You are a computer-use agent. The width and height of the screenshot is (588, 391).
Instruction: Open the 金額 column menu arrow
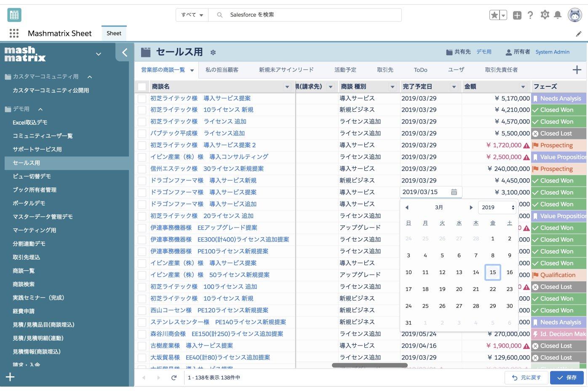pos(523,87)
